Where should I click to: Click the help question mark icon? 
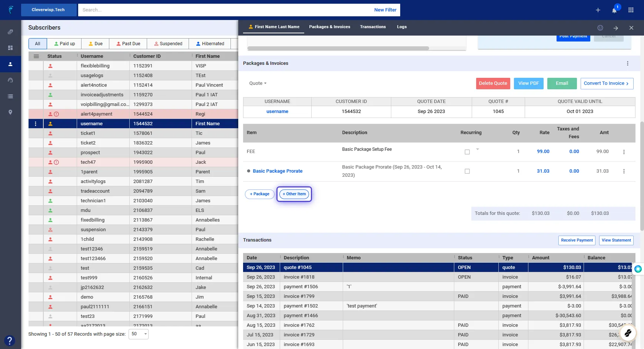pyautogui.click(x=10, y=340)
